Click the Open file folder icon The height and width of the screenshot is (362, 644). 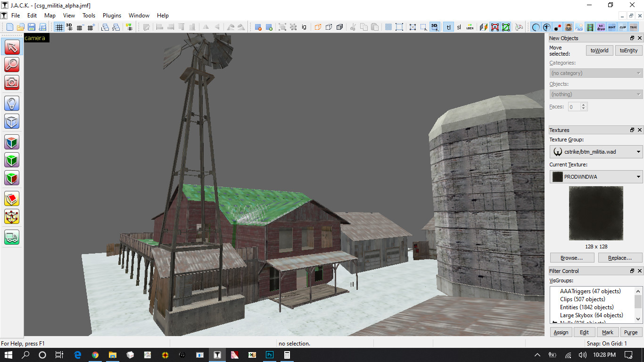[20, 27]
